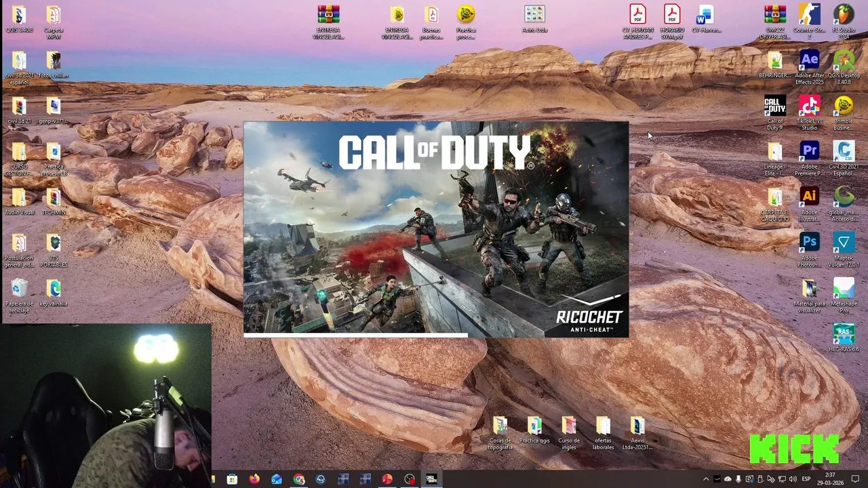This screenshot has width=868, height=488.
Task: Click the microphone tray icon
Action: point(738,479)
